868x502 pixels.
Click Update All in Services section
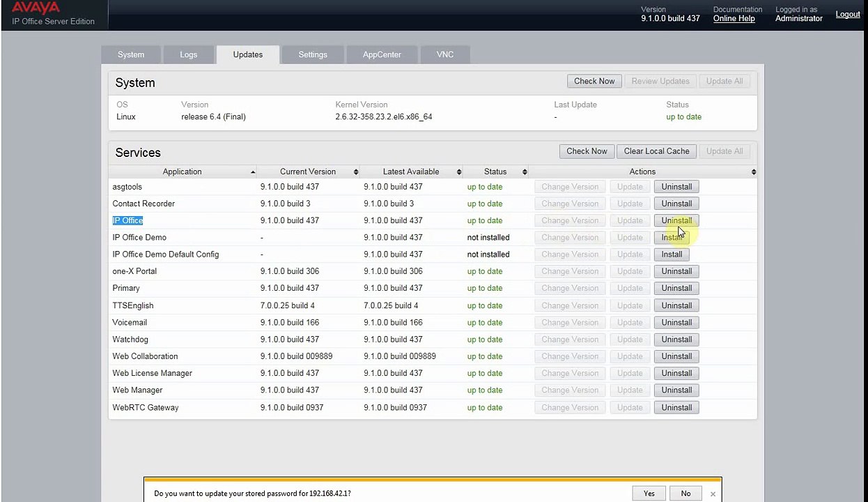[x=724, y=151]
